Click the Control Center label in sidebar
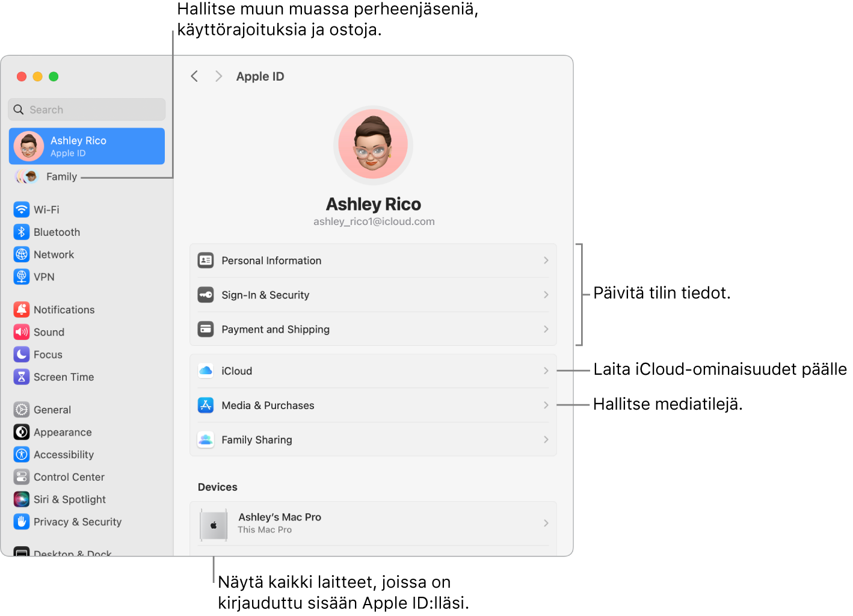853x616 pixels. point(69,477)
